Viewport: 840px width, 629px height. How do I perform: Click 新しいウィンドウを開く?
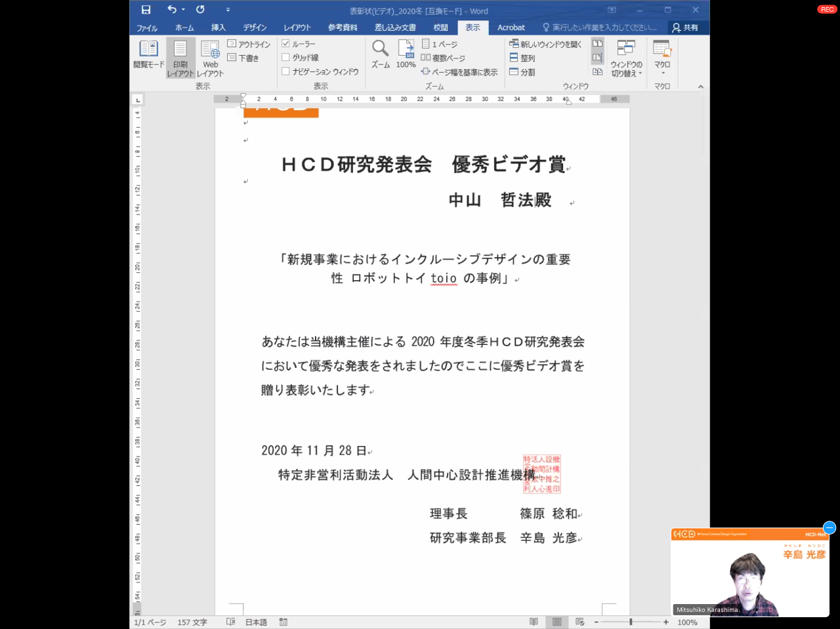546,44
